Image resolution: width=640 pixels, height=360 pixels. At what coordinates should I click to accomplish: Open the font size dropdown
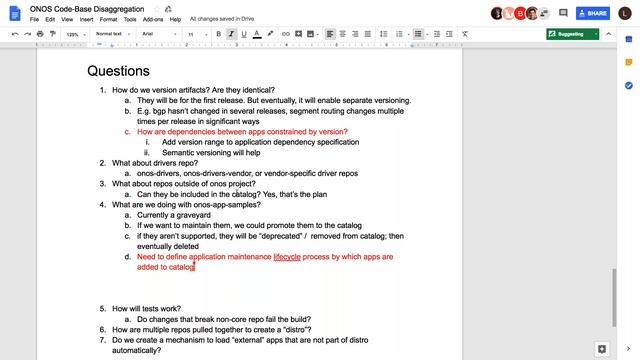pos(198,35)
